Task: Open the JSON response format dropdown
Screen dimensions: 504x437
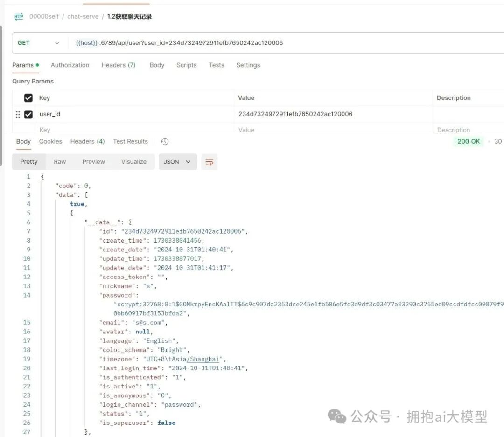Action: [177, 161]
